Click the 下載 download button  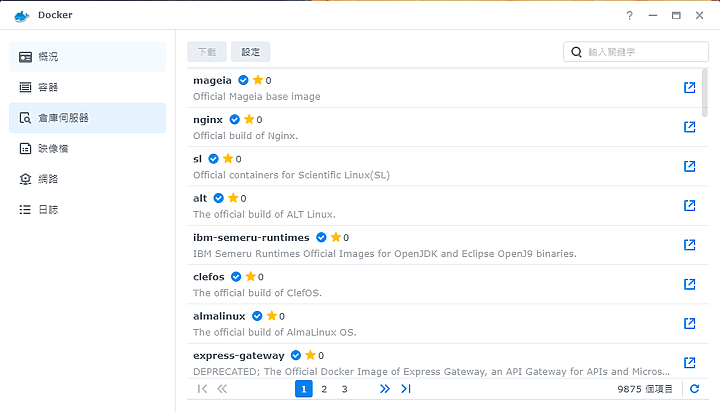(x=207, y=52)
